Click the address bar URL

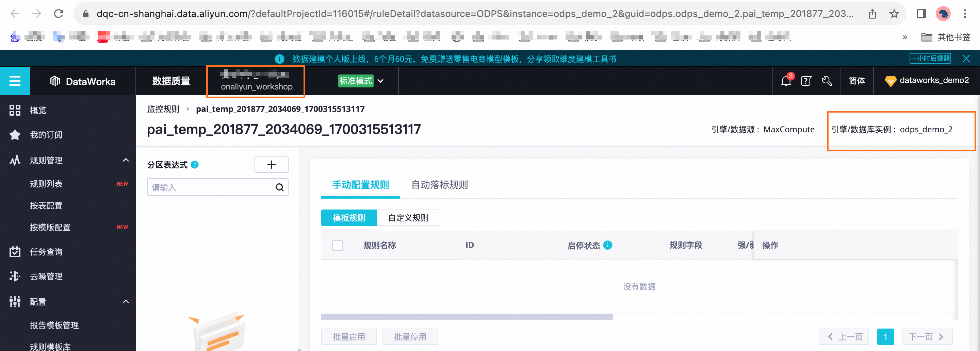pyautogui.click(x=475, y=14)
